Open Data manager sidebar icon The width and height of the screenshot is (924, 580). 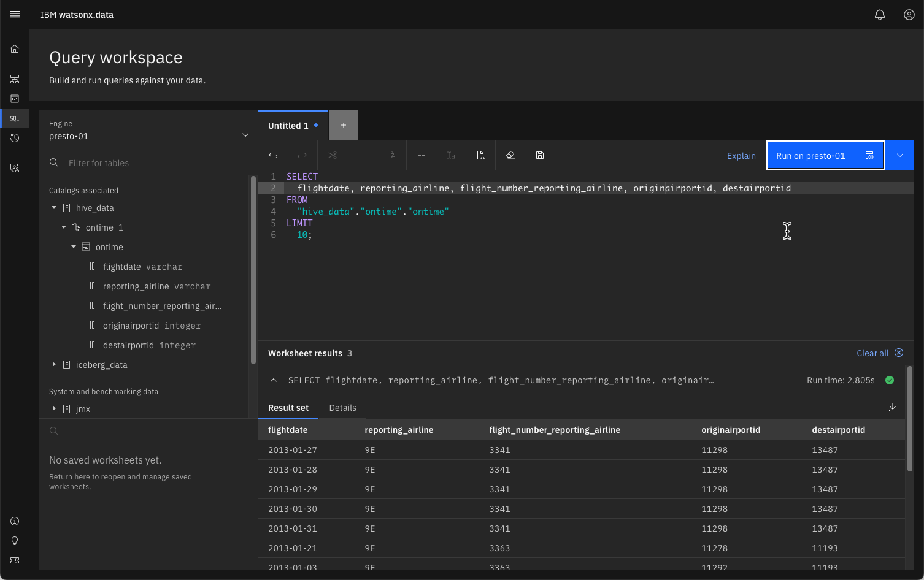[15, 99]
